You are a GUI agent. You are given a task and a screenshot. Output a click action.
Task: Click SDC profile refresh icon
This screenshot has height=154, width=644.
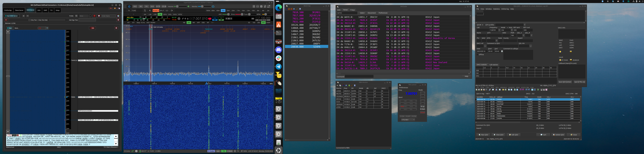pyautogui.click(x=76, y=16)
